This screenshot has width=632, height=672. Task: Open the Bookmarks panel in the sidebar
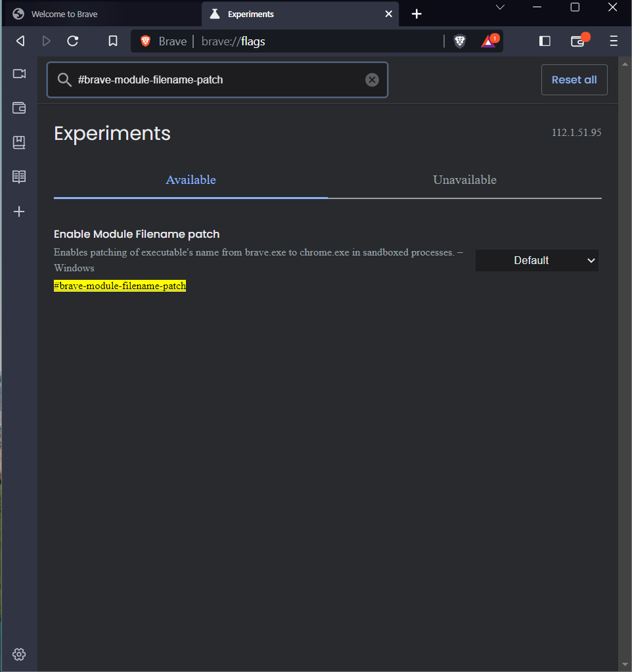point(19,142)
